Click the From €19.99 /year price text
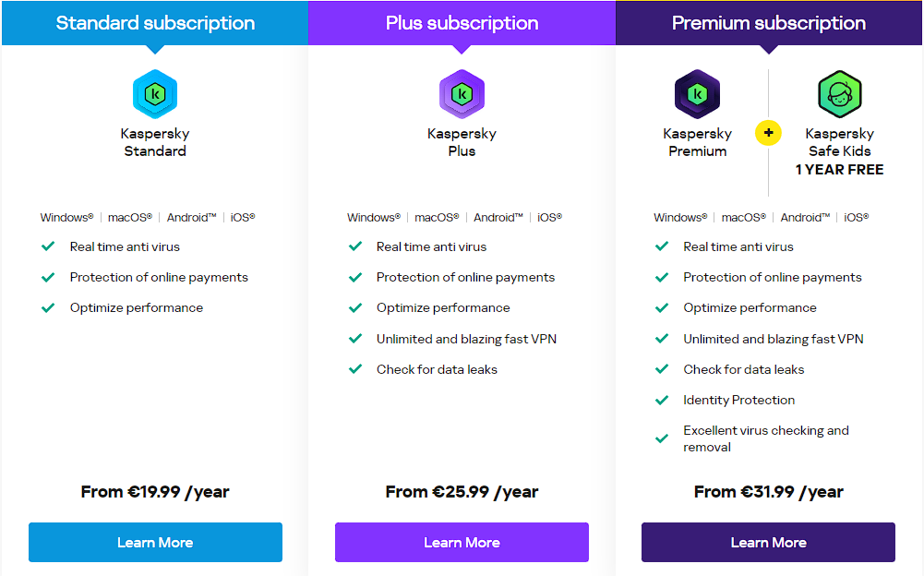The height and width of the screenshot is (576, 924). tap(155, 492)
